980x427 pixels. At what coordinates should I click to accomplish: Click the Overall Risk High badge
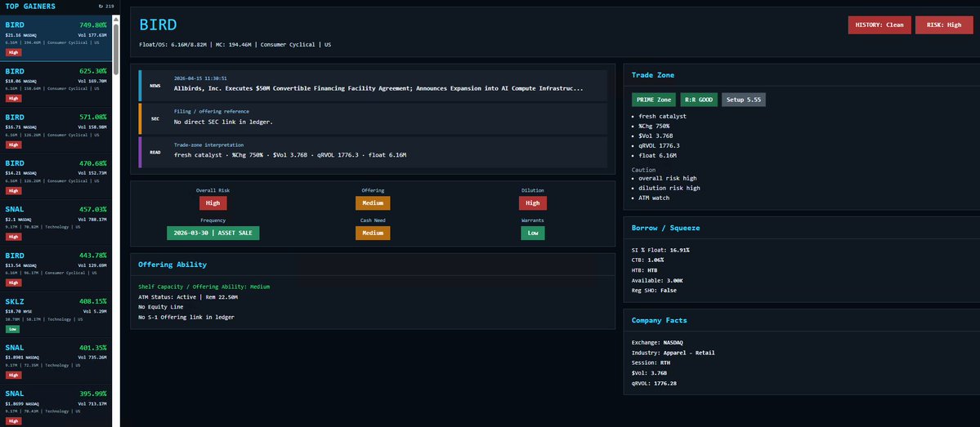click(213, 203)
